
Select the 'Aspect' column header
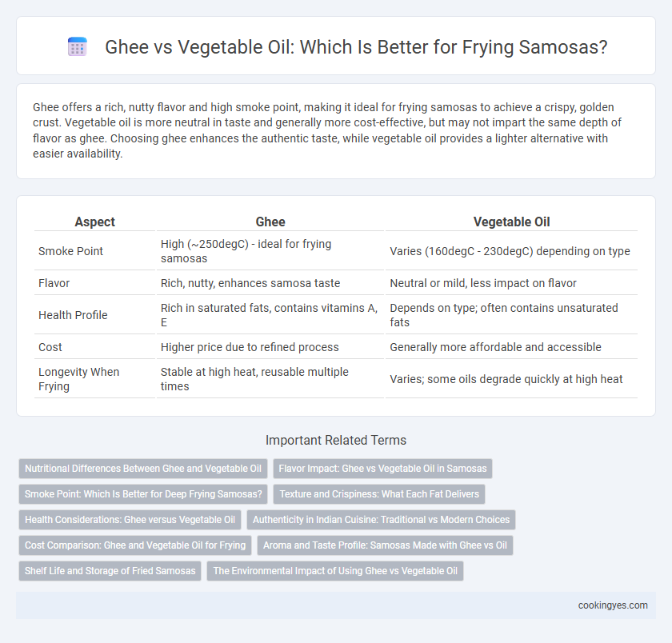point(94,222)
